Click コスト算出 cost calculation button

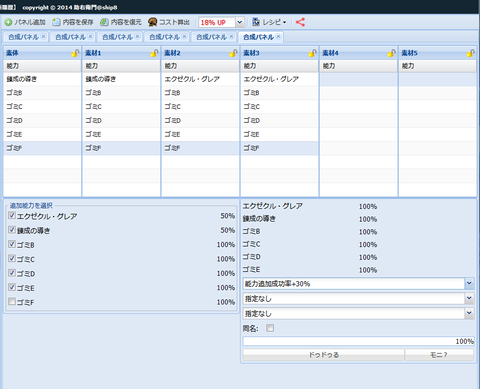[x=169, y=22]
